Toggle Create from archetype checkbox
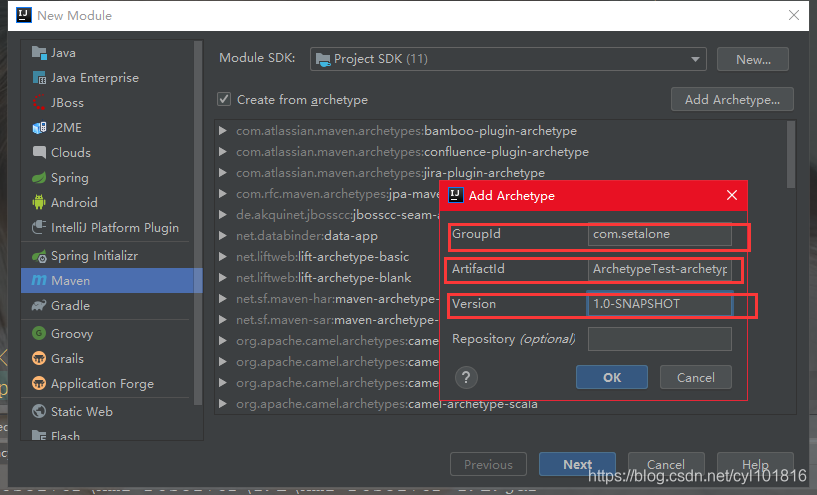Screen dimensions: 817x495 click(224, 99)
